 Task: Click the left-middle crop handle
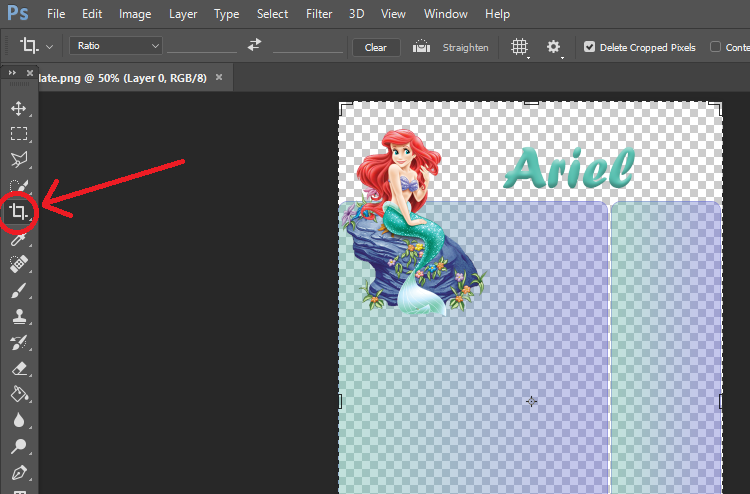(340, 401)
